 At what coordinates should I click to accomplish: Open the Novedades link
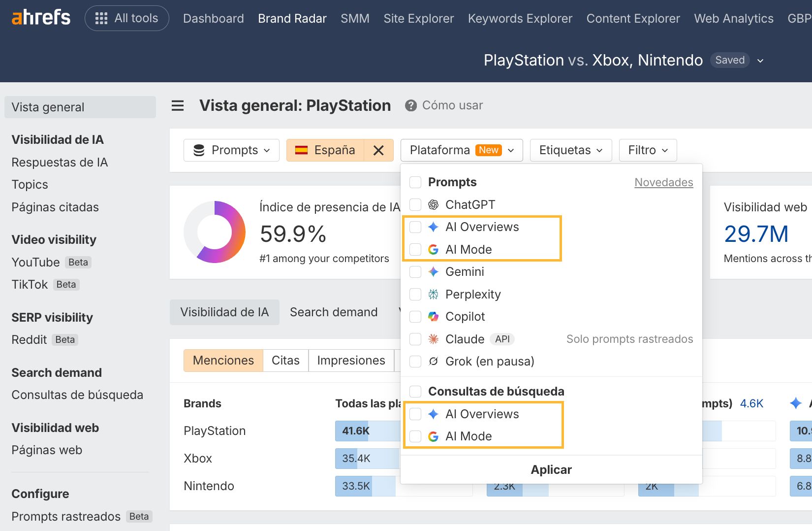click(x=664, y=182)
